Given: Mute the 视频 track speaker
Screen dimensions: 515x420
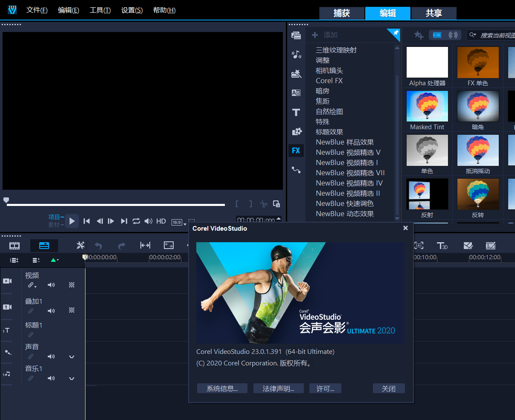Looking at the screenshot, I should pyautogui.click(x=51, y=285).
